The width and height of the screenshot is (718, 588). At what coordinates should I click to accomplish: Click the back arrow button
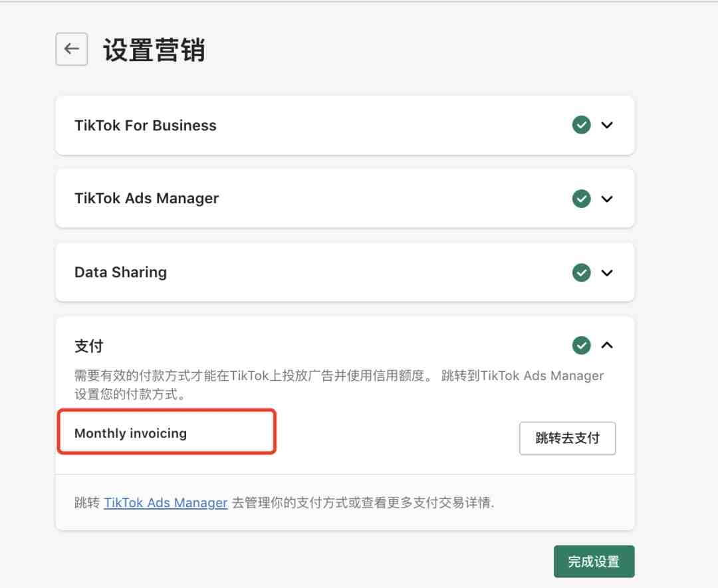coord(71,49)
